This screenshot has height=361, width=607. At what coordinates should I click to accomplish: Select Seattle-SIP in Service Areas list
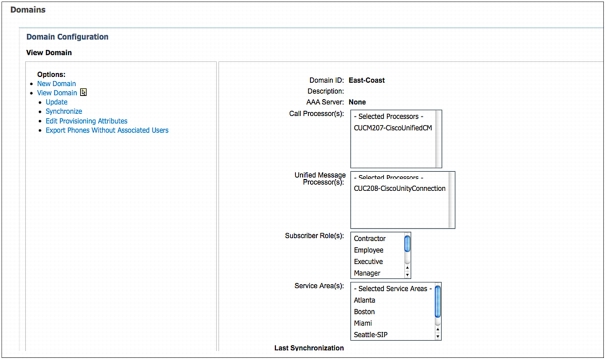(x=370, y=335)
